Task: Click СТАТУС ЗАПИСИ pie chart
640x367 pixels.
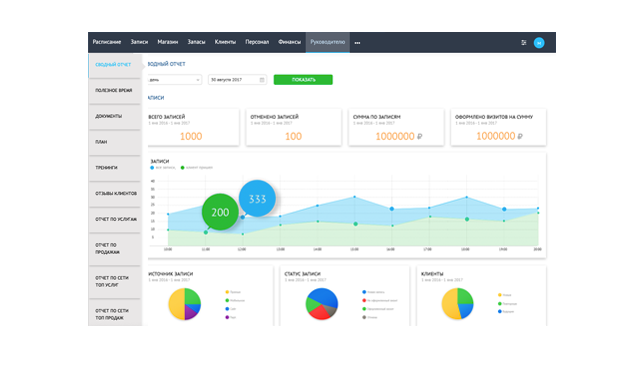Action: pos(322,304)
